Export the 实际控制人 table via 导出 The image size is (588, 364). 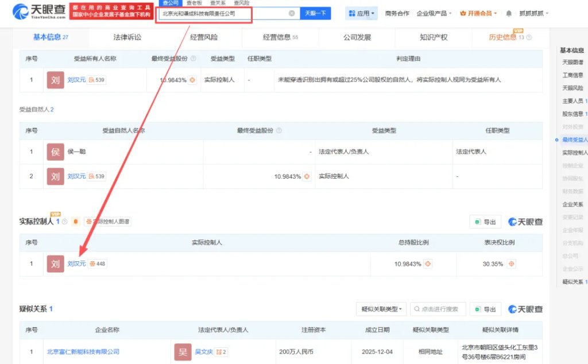(x=485, y=222)
